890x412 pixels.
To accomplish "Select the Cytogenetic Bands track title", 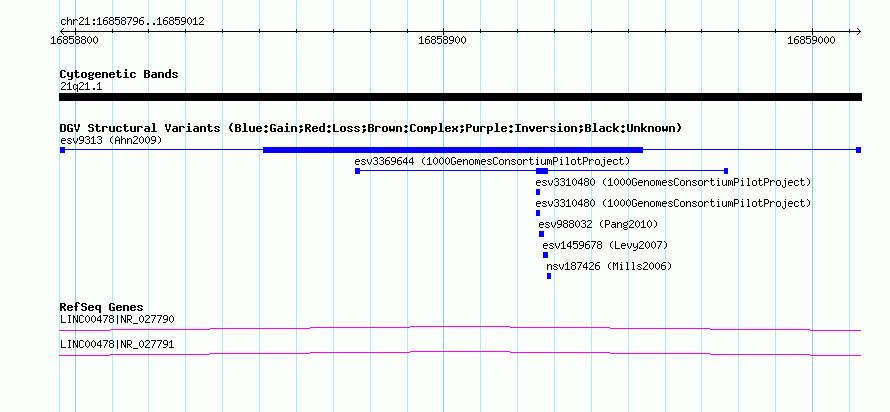I will point(119,74).
